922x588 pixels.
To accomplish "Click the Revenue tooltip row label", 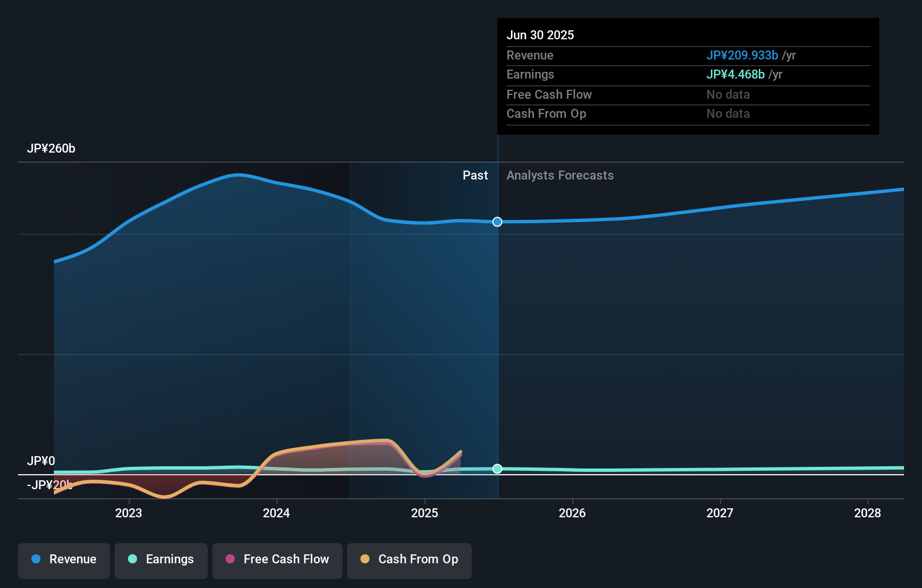I will click(x=530, y=56).
